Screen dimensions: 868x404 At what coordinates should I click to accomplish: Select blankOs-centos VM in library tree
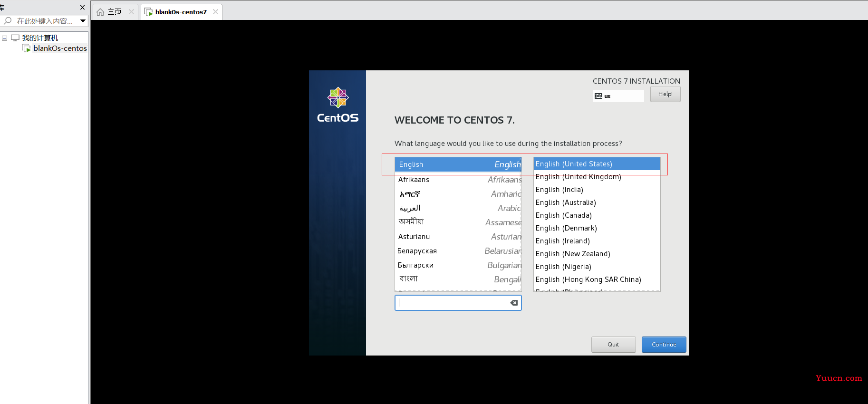coord(60,48)
